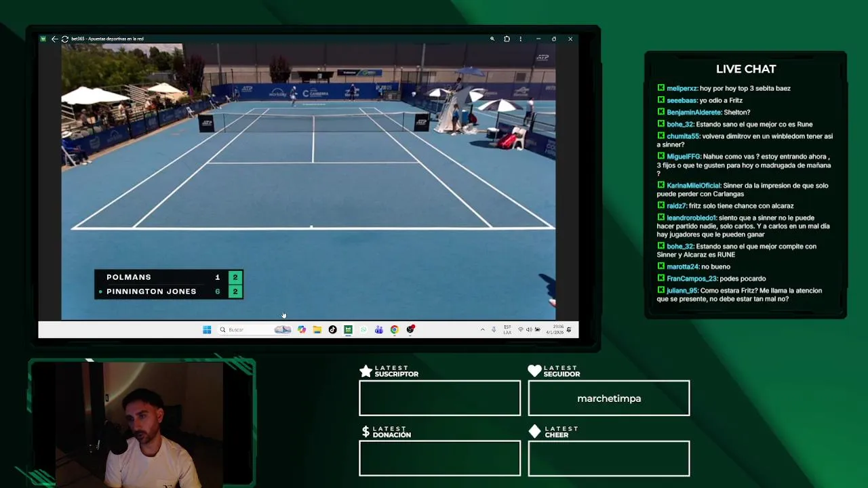
Task: Click chat username FranCampos_23
Action: [692, 279]
